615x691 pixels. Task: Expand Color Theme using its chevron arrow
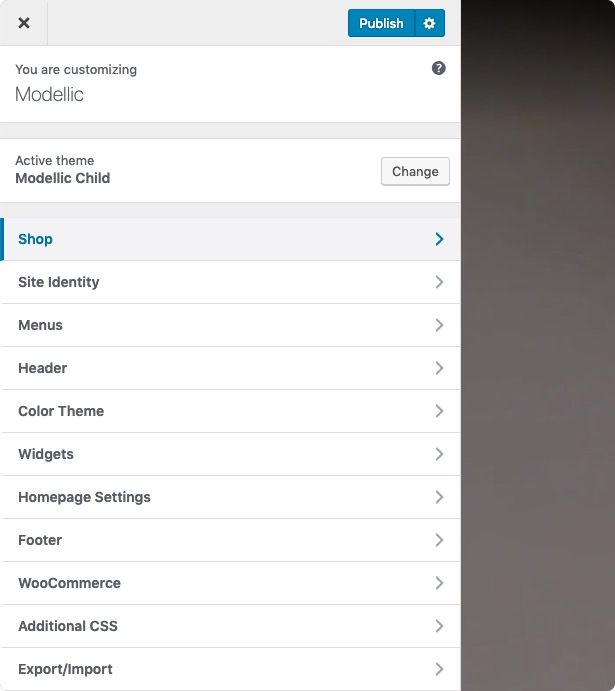tap(439, 411)
